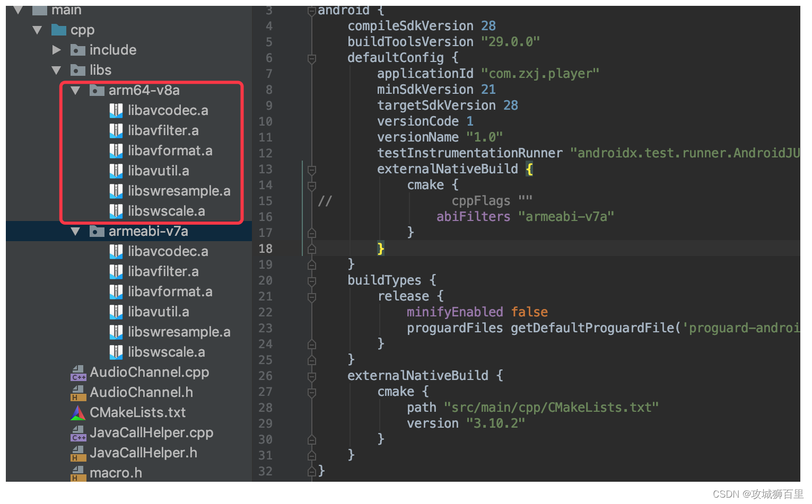Image resolution: width=812 pixels, height=504 pixels.
Task: Click libavformat.a archive icon under armeabi-v7a
Action: pyautogui.click(x=116, y=291)
